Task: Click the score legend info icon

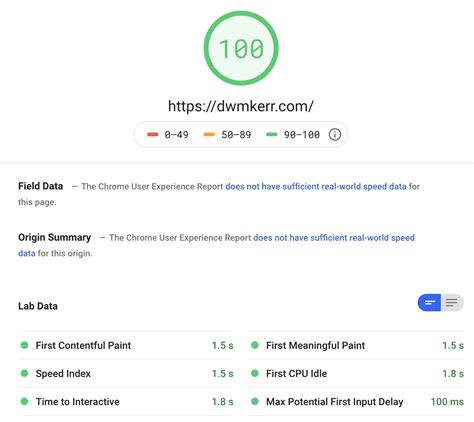Action: (335, 134)
